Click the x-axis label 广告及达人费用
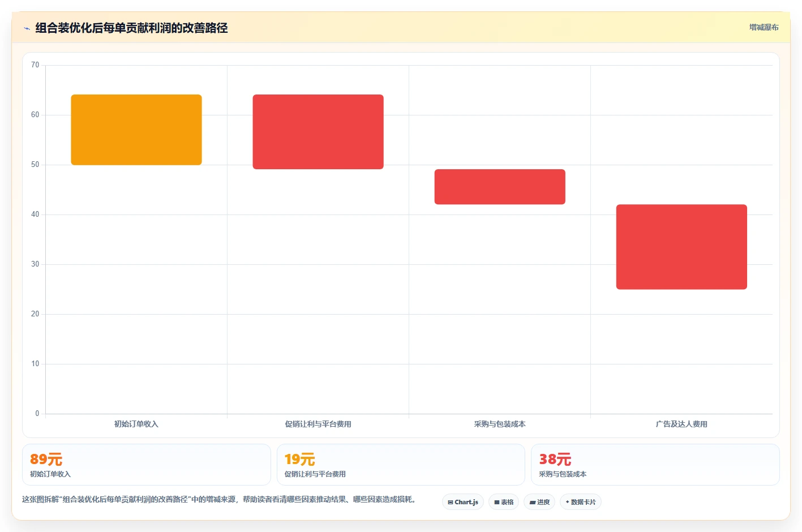The height and width of the screenshot is (532, 802). [681, 424]
